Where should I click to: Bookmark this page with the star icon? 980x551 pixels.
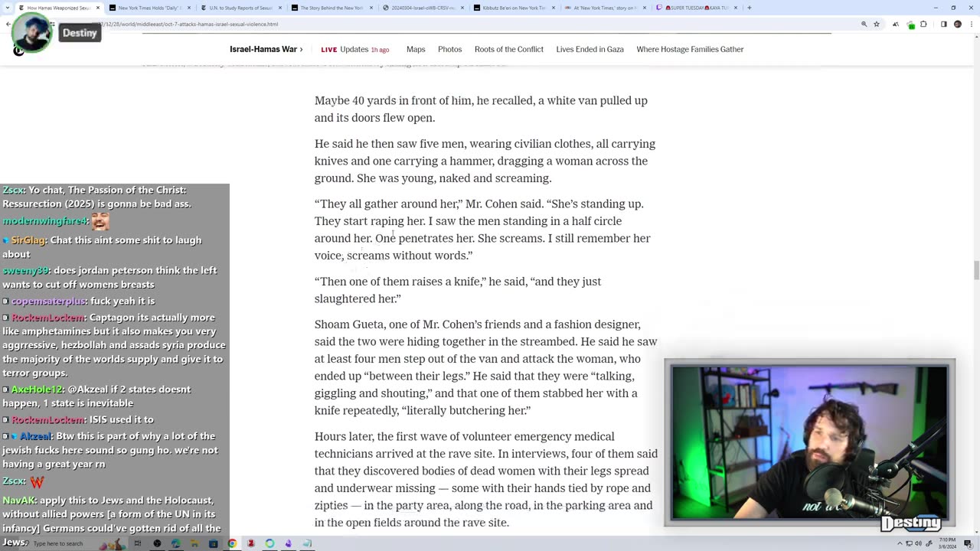click(x=877, y=24)
